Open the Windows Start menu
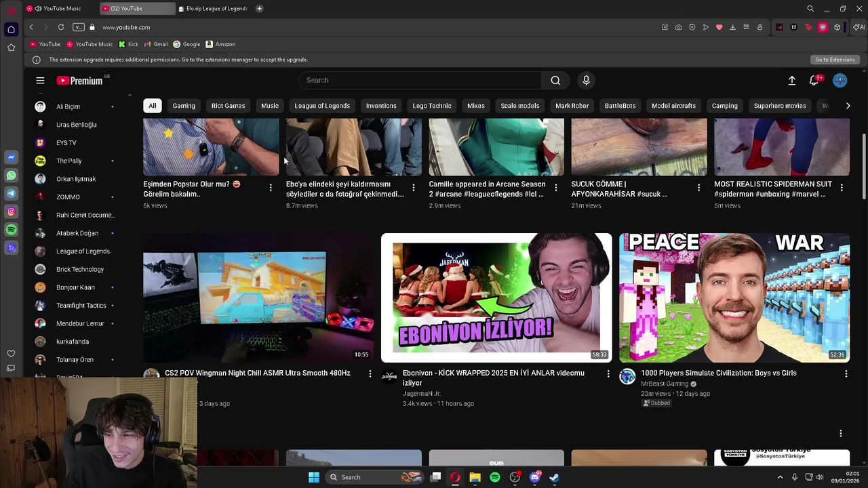 314,477
